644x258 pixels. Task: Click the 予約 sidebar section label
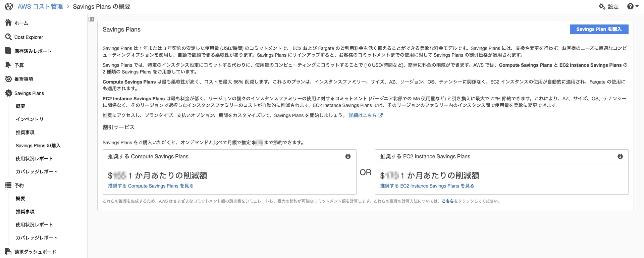[19, 185]
